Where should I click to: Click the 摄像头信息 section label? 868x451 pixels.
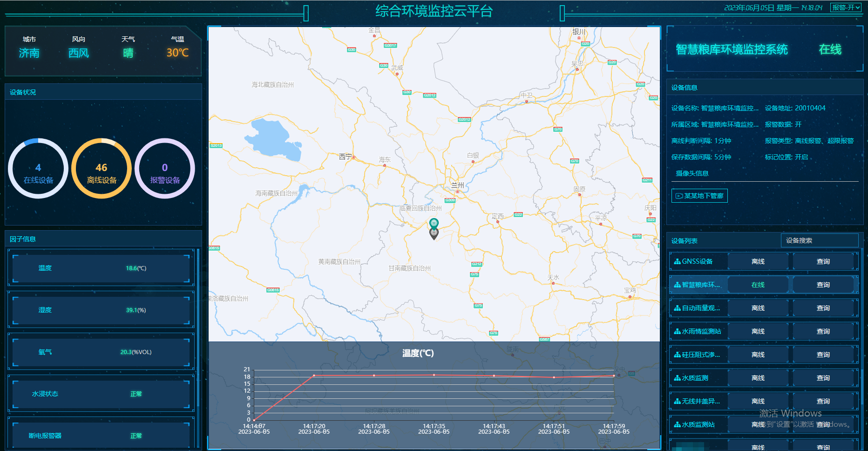[692, 173]
